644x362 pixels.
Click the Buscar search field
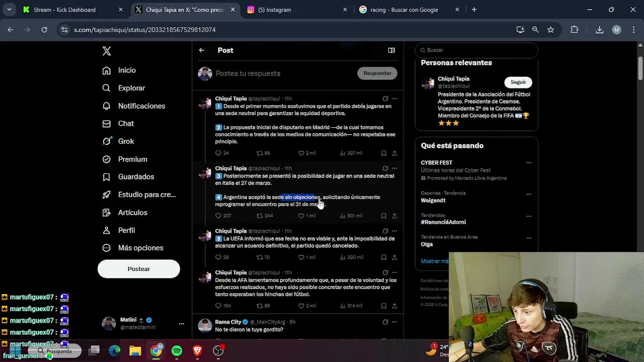[x=476, y=50]
